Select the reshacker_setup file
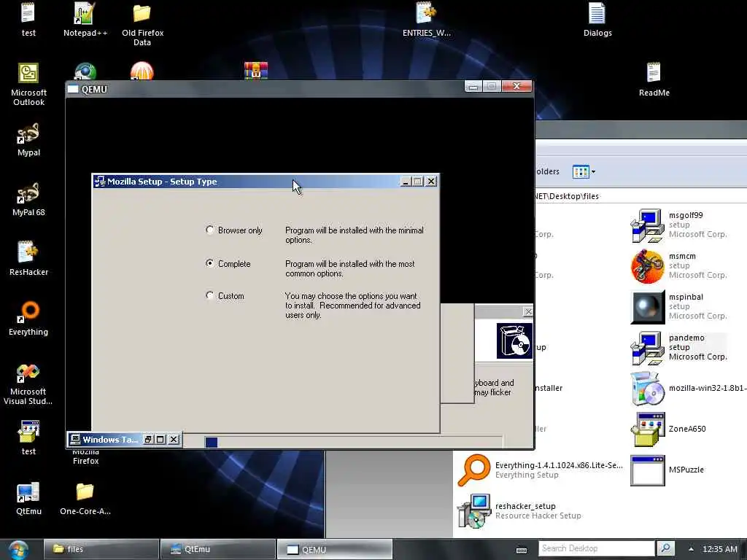The image size is (747, 560). click(x=519, y=511)
